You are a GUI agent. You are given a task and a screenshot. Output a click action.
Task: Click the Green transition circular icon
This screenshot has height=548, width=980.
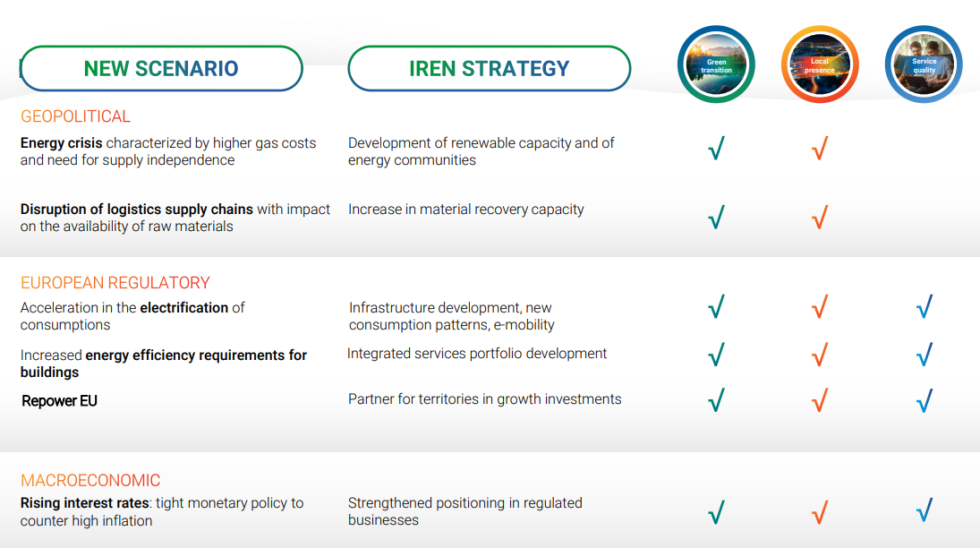coord(716,64)
